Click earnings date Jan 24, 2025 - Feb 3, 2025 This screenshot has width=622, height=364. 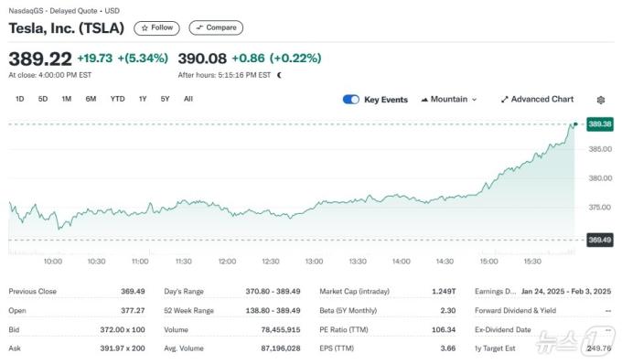click(566, 292)
